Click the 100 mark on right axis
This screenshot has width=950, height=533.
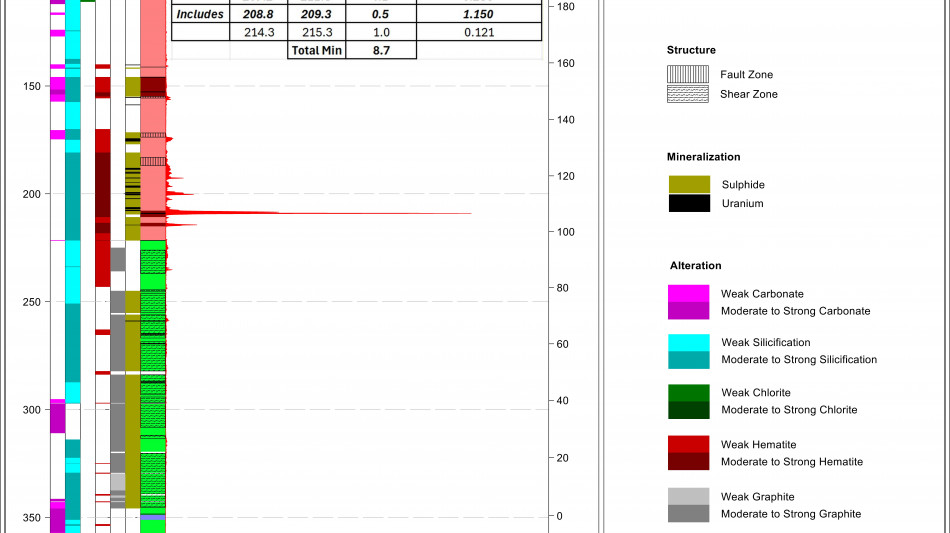[565, 232]
